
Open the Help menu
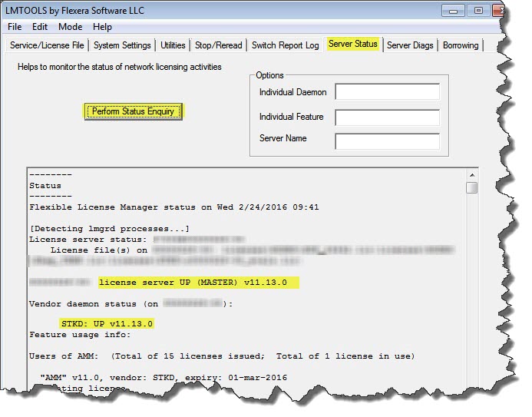pyautogui.click(x=102, y=27)
